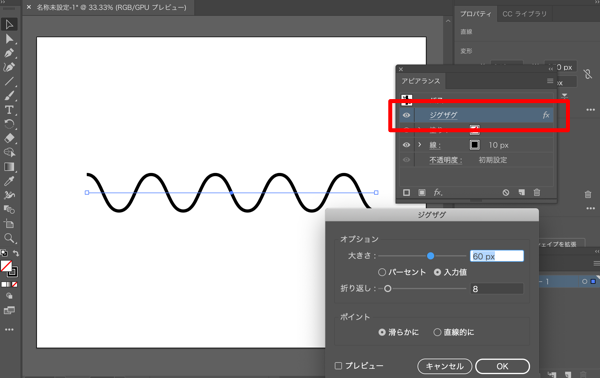Toggle visibility of 不透明度 row
This screenshot has height=378, width=600.
(406, 160)
